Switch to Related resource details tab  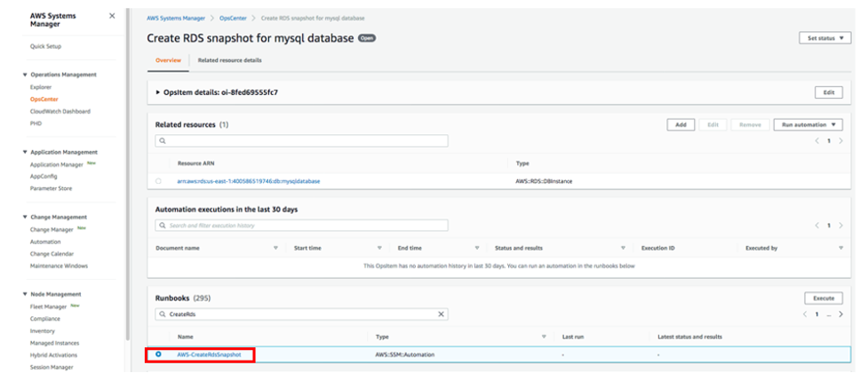coord(230,60)
